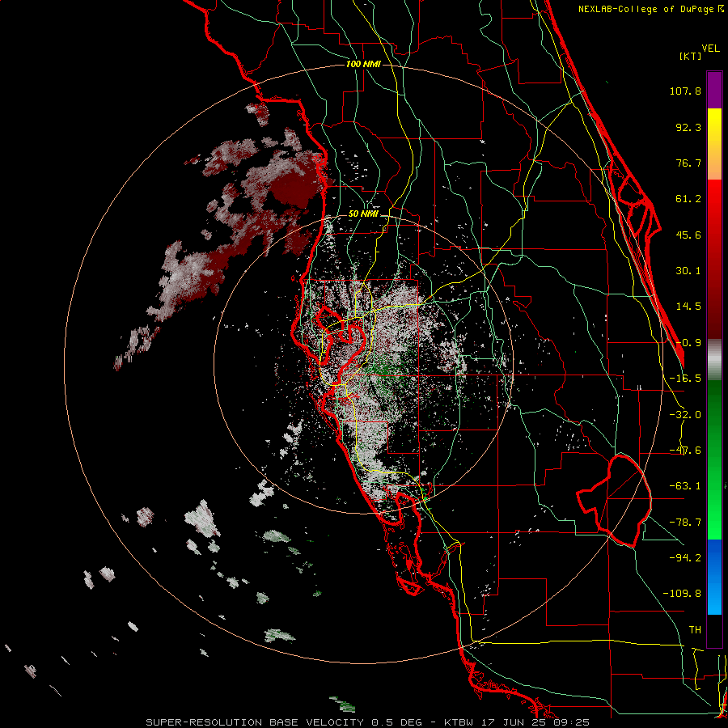
Task: Click the red-outlined Lake Okeechobee shape
Action: (x=614, y=501)
